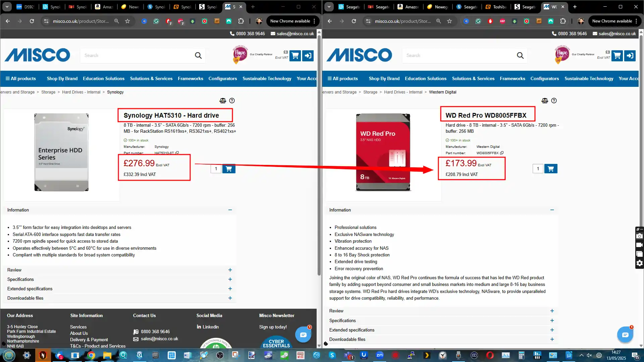Open the basket cart icon in right window header
This screenshot has width=644, height=362.
pos(617,56)
